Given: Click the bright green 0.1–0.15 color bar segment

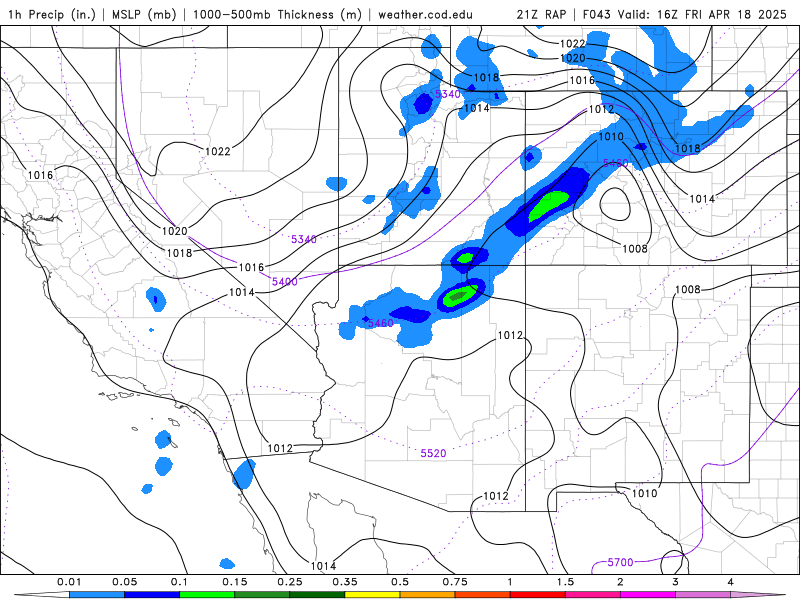Looking at the screenshot, I should pos(207,595).
